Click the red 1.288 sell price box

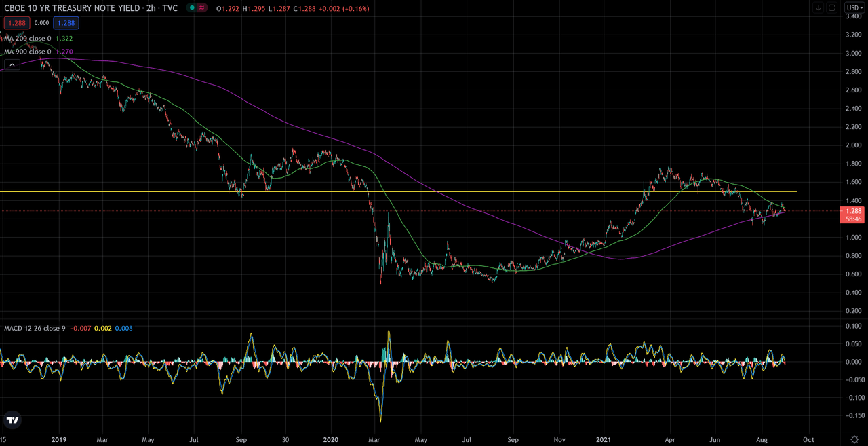(x=16, y=23)
